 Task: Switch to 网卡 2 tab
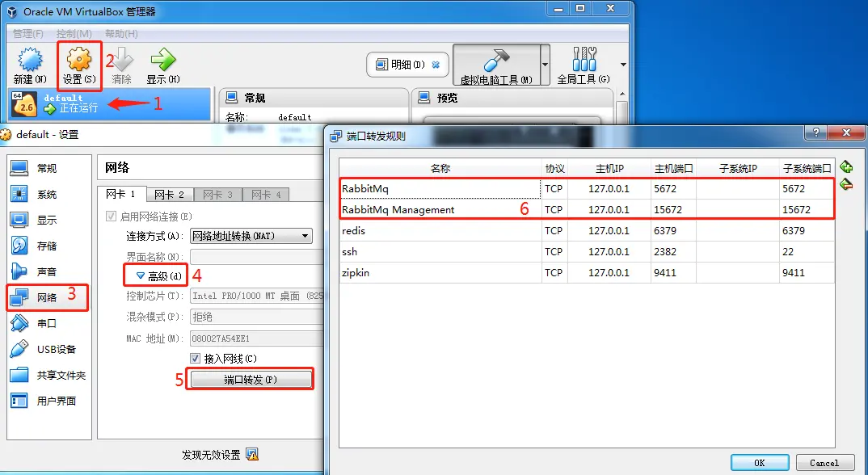coord(170,195)
